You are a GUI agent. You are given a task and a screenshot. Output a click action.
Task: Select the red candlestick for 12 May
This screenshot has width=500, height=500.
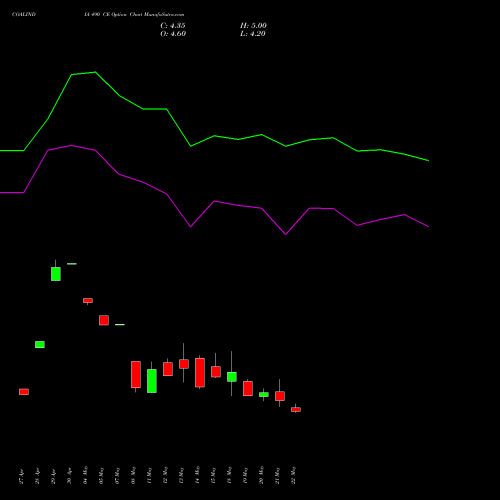(x=168, y=369)
